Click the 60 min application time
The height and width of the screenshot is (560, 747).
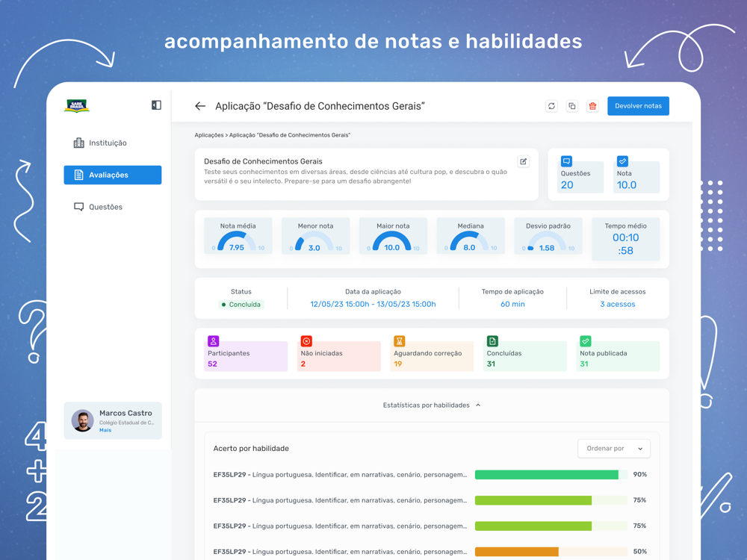click(512, 305)
